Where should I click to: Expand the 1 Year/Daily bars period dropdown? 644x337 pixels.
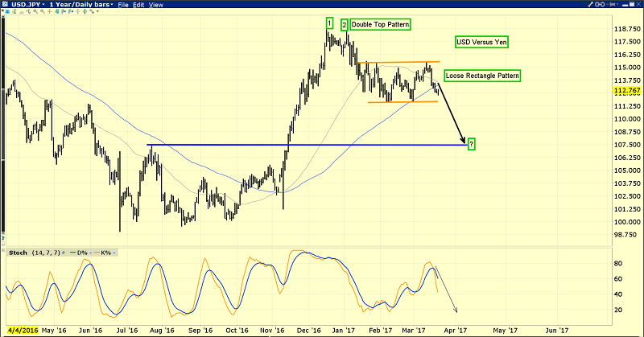point(80,5)
